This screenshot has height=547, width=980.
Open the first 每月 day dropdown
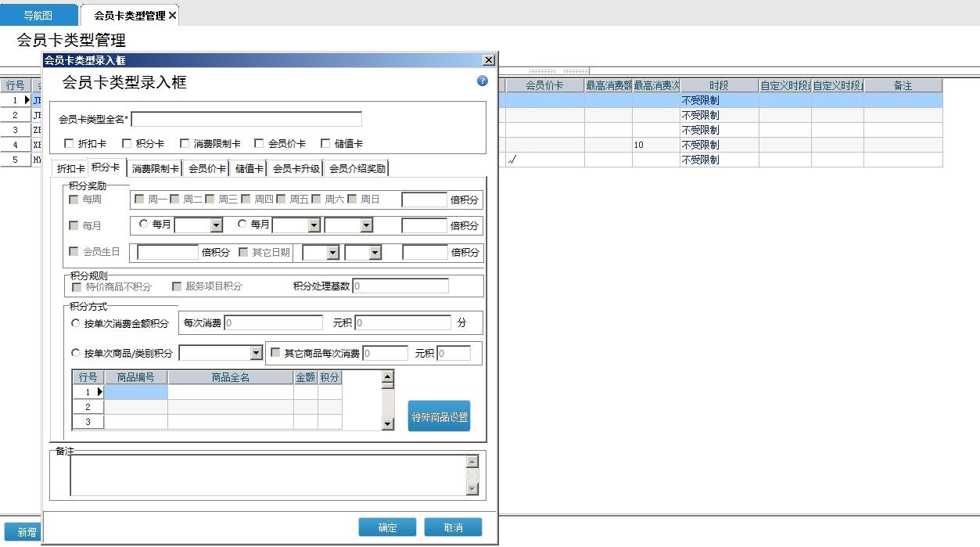217,225
